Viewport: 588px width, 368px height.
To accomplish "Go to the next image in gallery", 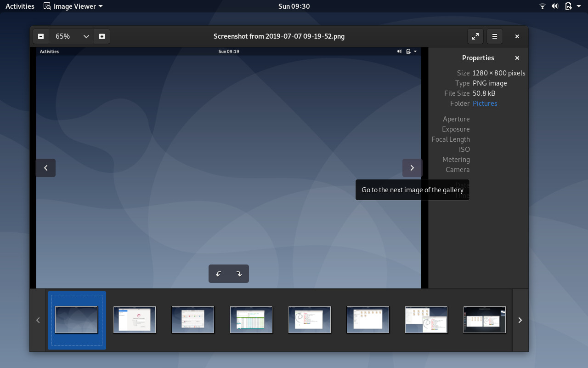I will (412, 168).
